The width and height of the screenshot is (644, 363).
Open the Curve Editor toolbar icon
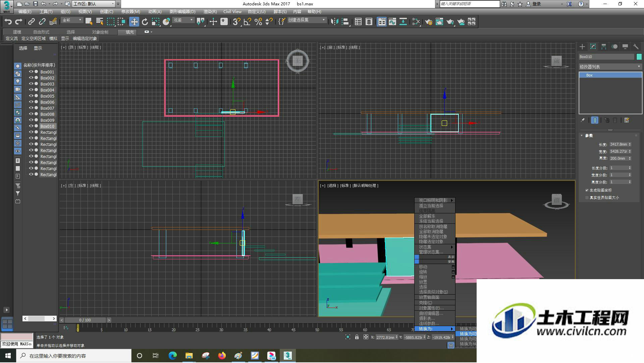(392, 22)
